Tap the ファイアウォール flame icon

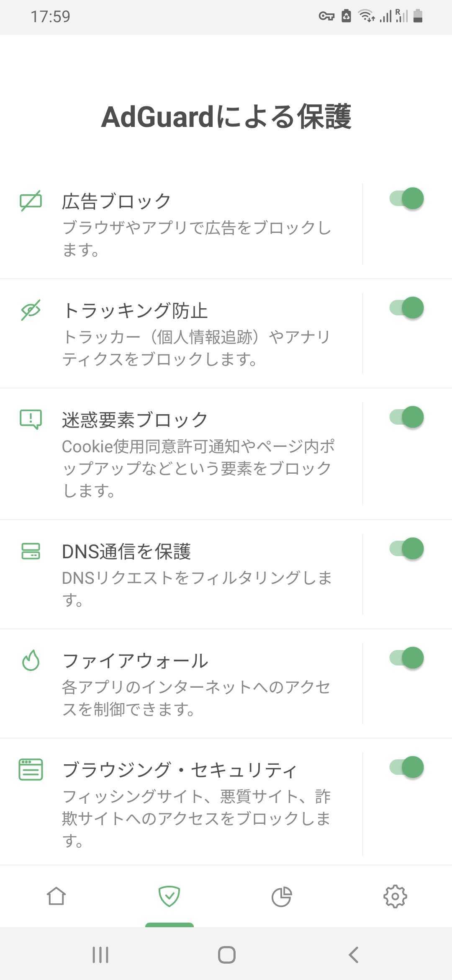point(31,660)
